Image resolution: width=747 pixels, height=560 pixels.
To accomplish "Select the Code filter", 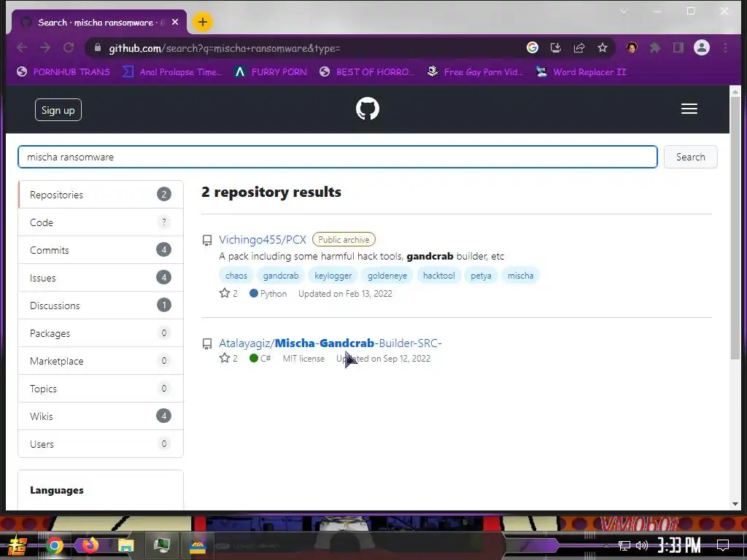I will click(x=101, y=222).
